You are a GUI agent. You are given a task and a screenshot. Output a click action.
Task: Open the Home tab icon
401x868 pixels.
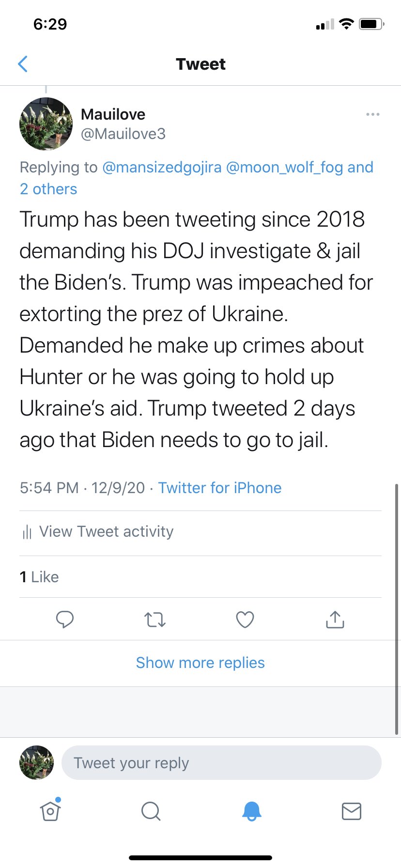pos(50,811)
